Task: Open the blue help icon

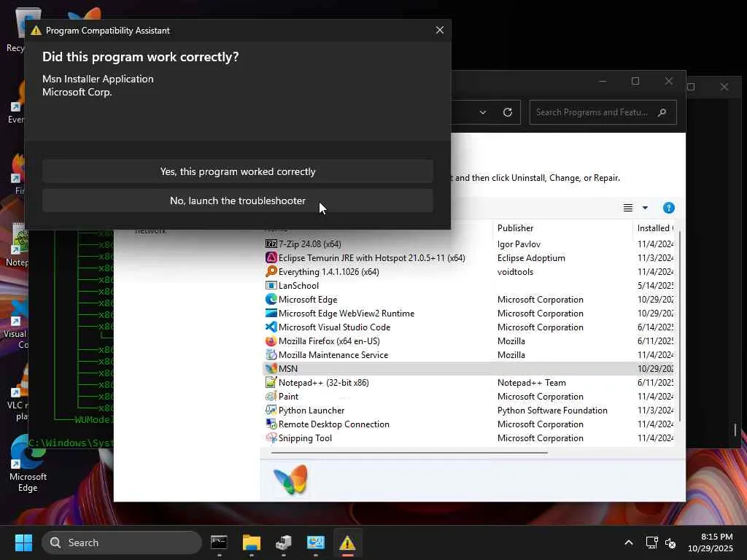Action: [x=668, y=208]
